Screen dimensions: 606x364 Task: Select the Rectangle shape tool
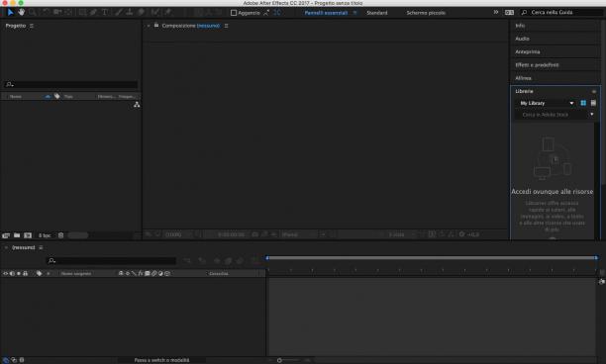pos(82,12)
